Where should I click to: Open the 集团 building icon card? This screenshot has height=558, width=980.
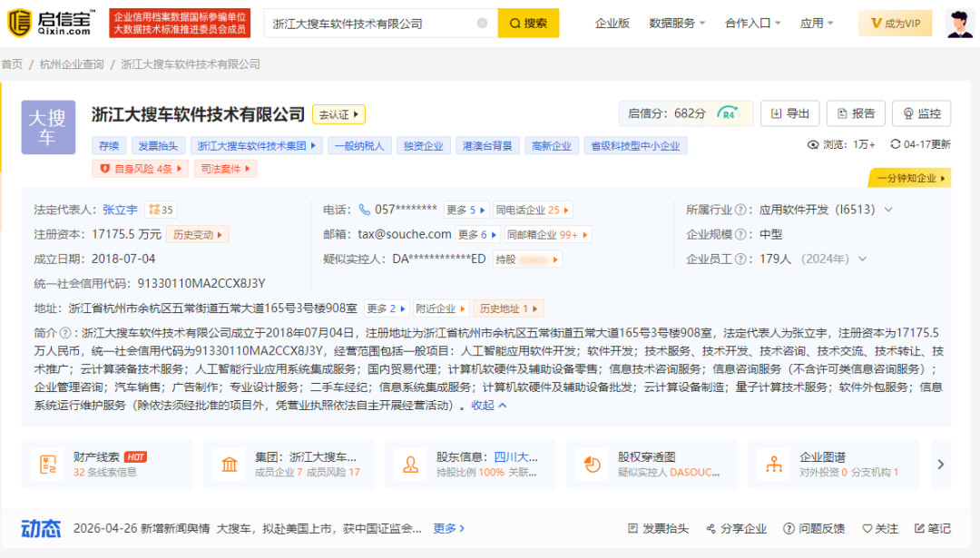pos(230,465)
